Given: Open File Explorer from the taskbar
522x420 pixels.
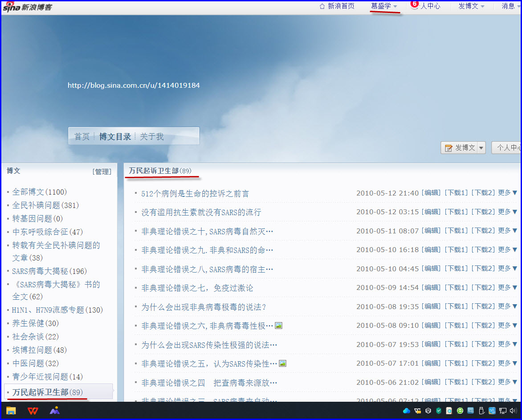Looking at the screenshot, I should click(11, 411).
